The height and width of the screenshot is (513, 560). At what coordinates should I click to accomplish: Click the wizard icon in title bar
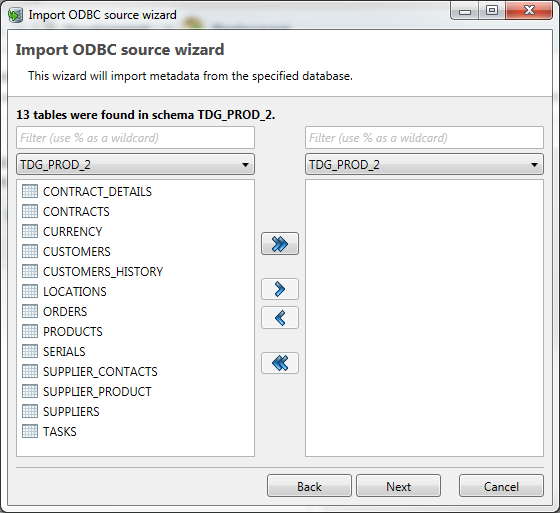tap(15, 15)
